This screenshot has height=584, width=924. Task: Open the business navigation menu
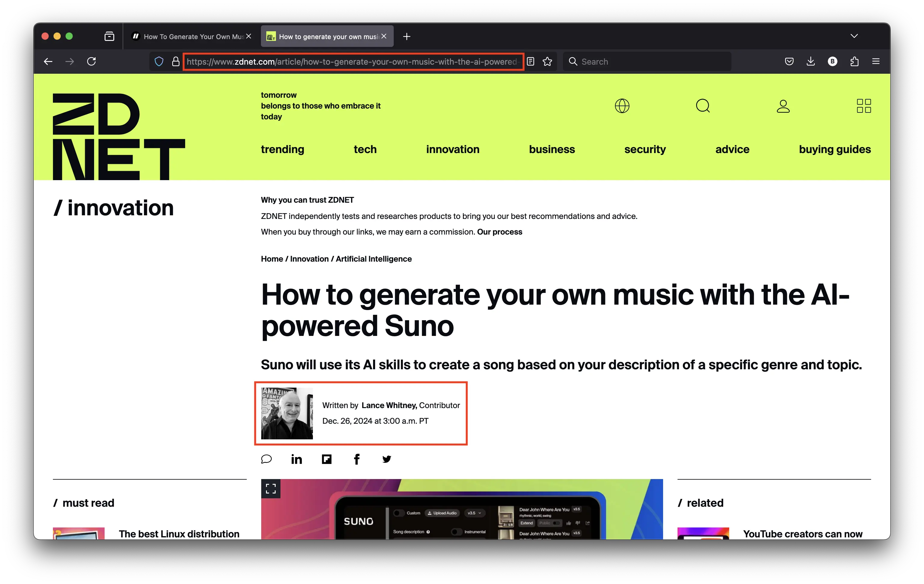click(x=552, y=149)
